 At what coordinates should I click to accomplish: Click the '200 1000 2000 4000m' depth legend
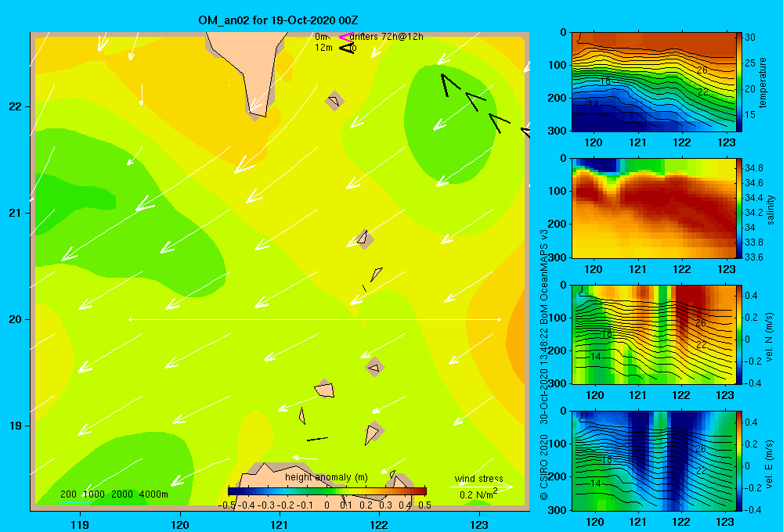tap(114, 494)
